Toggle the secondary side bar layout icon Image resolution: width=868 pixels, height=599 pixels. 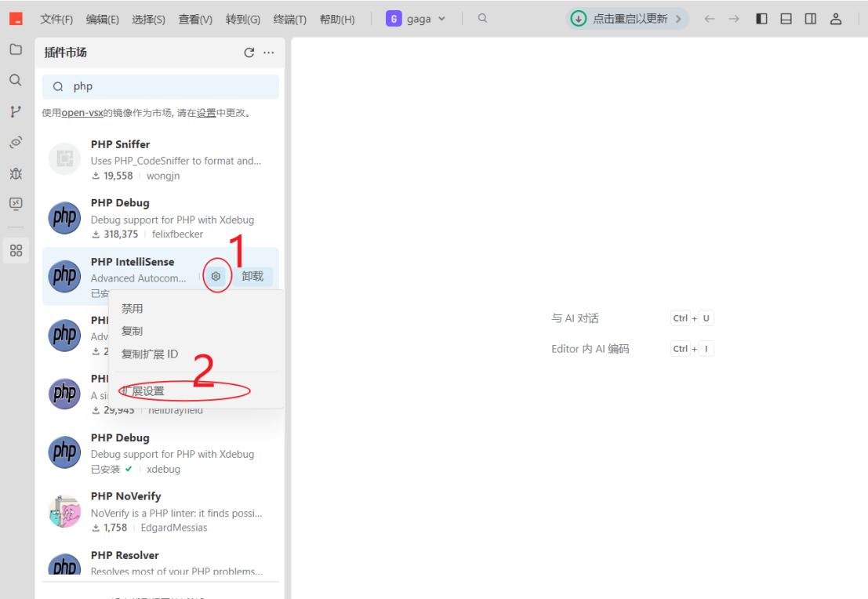point(811,19)
